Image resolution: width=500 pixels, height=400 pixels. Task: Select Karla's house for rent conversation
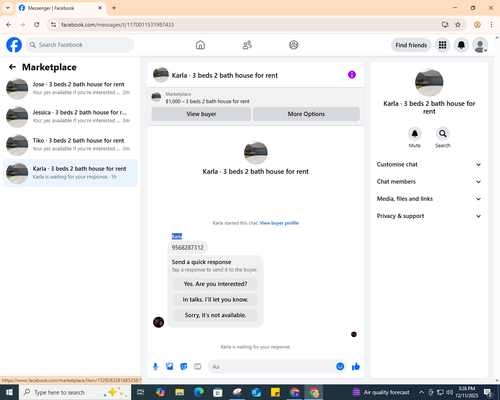[70, 173]
